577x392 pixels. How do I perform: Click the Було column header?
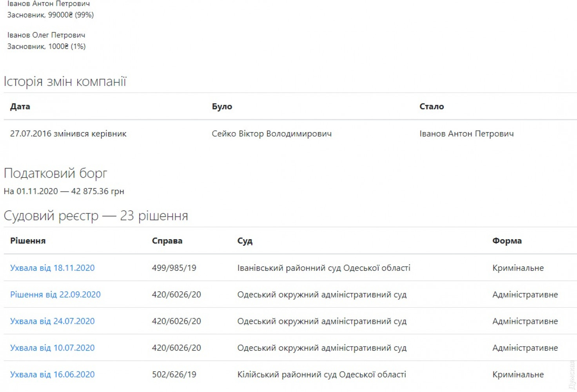coord(222,107)
